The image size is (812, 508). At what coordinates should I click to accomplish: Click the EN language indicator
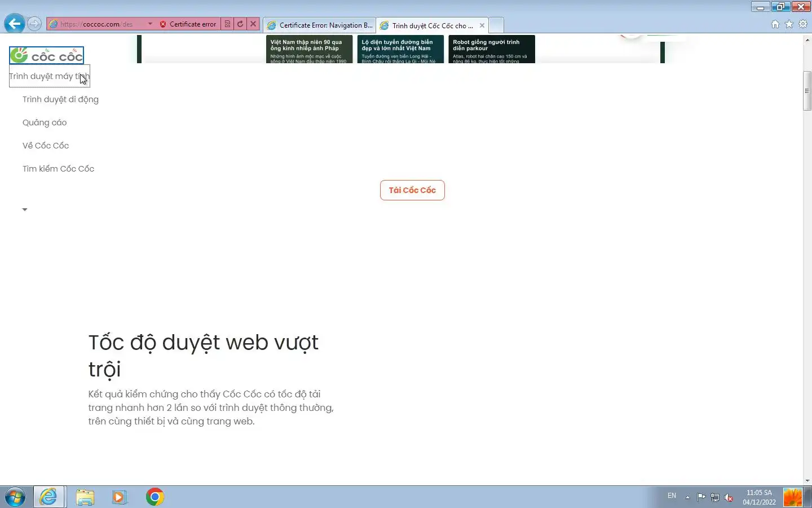pos(672,496)
